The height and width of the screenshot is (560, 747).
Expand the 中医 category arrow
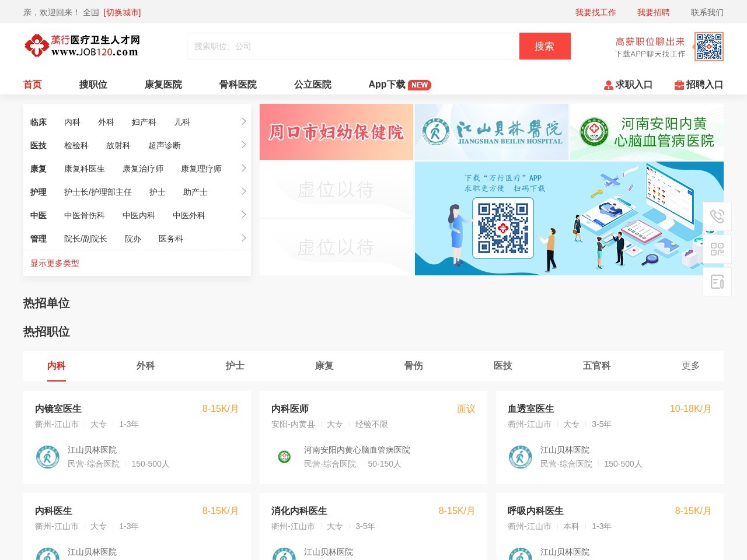click(243, 215)
